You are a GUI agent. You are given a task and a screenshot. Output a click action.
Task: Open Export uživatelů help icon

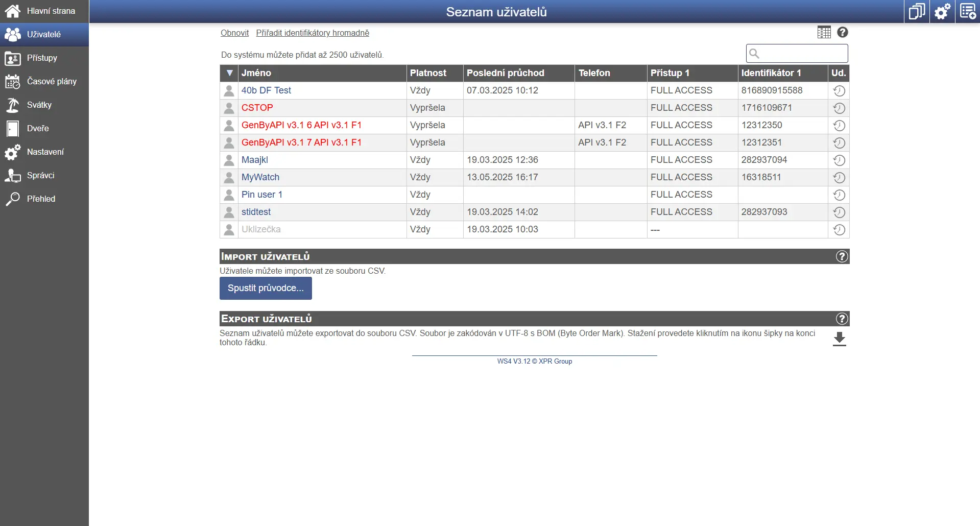click(x=842, y=319)
